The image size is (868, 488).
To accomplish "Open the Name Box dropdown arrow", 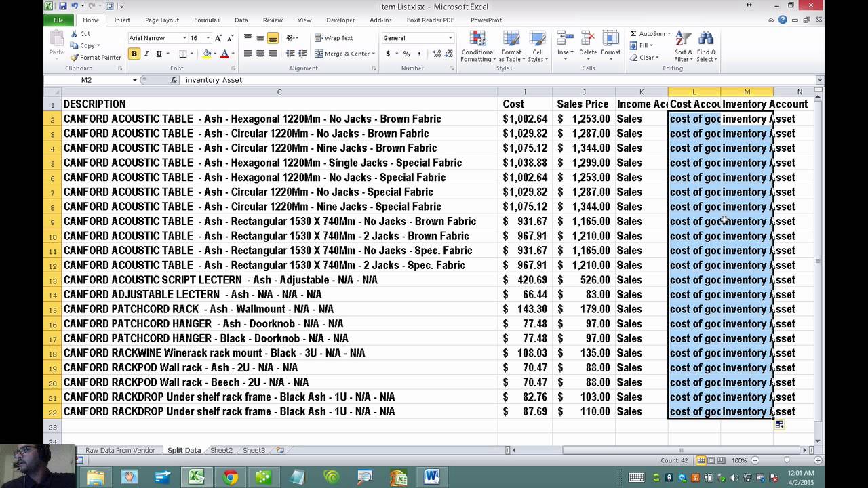I will pyautogui.click(x=134, y=80).
